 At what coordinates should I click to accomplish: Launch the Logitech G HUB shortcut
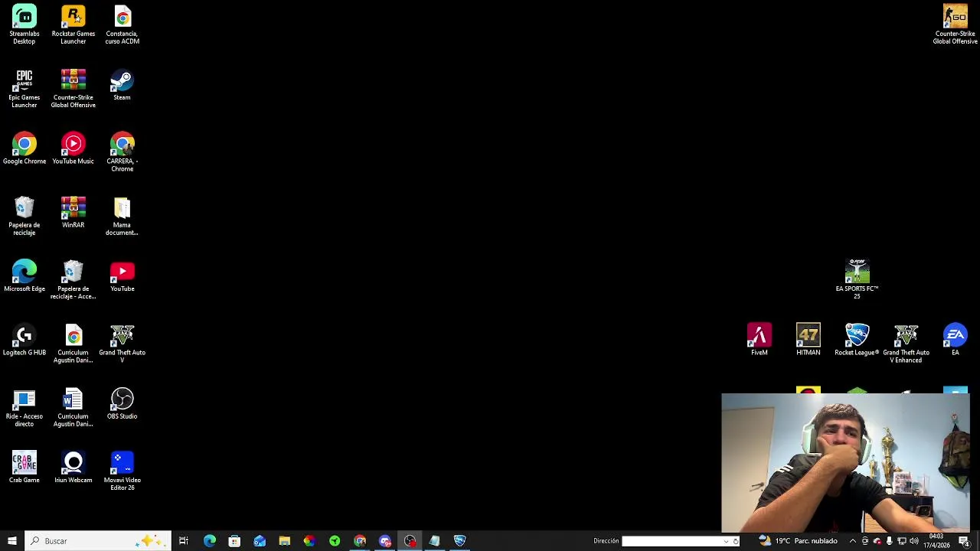[24, 340]
